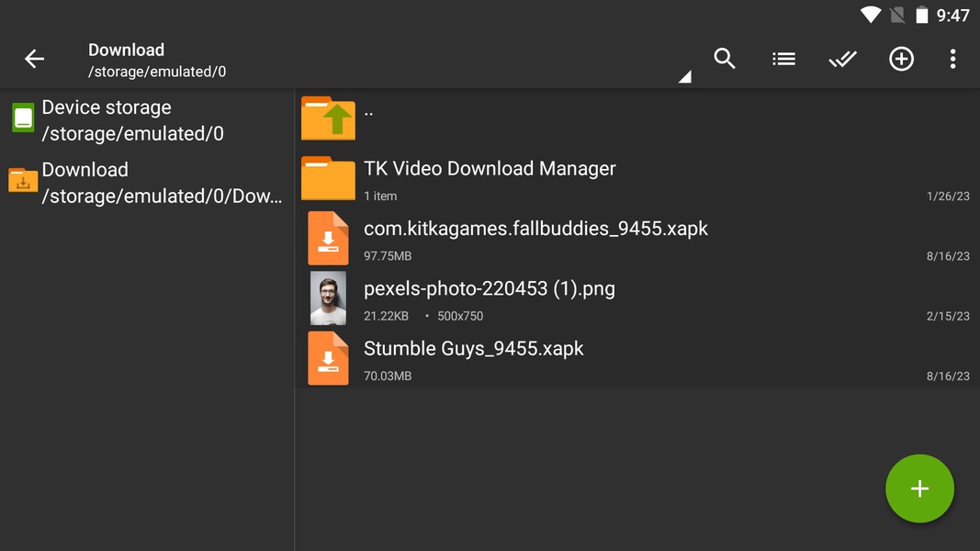
Task: Open the three-dot overflow menu
Action: pos(952,59)
